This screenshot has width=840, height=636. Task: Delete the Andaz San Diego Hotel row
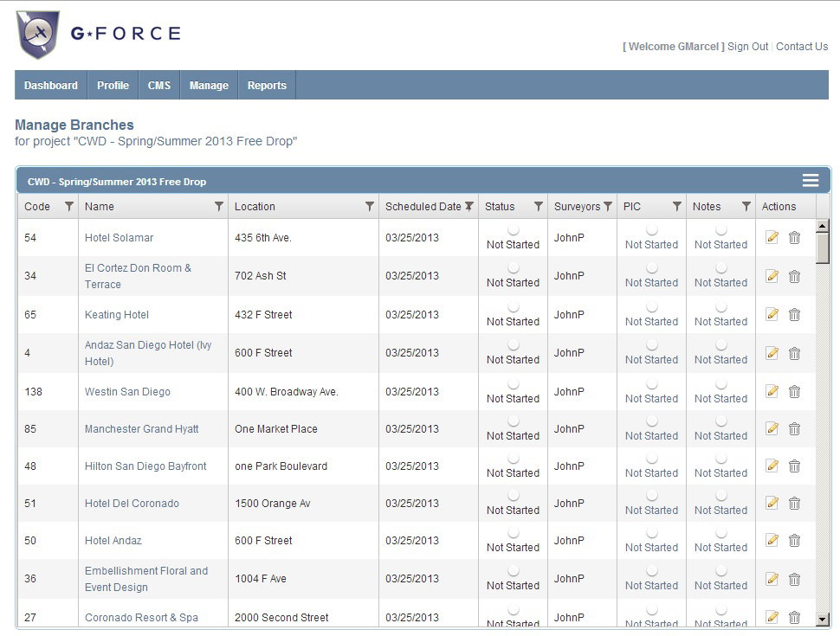coord(794,353)
